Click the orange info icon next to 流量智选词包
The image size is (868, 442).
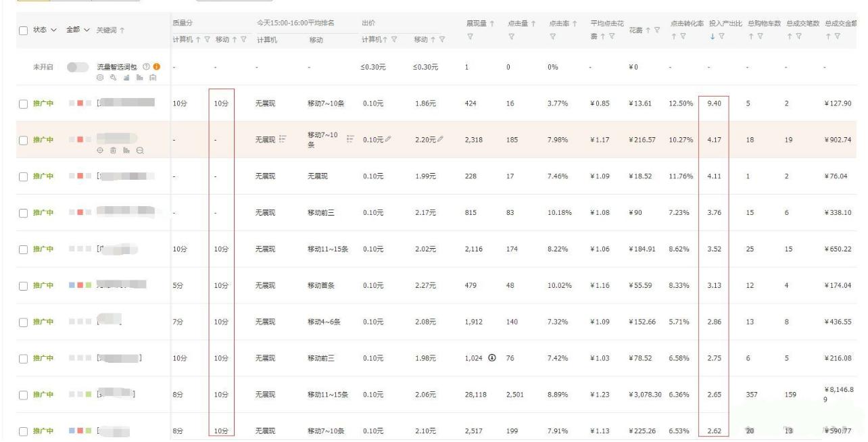tap(157, 66)
